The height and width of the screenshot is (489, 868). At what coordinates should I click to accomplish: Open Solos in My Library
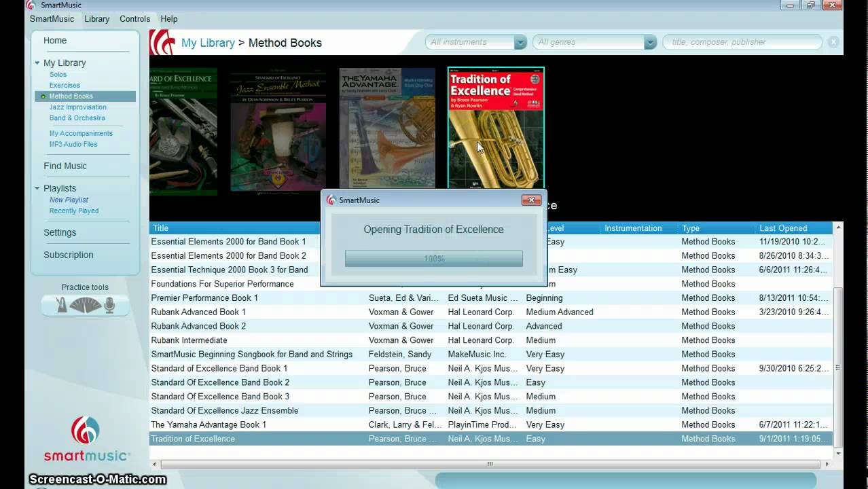tap(58, 75)
